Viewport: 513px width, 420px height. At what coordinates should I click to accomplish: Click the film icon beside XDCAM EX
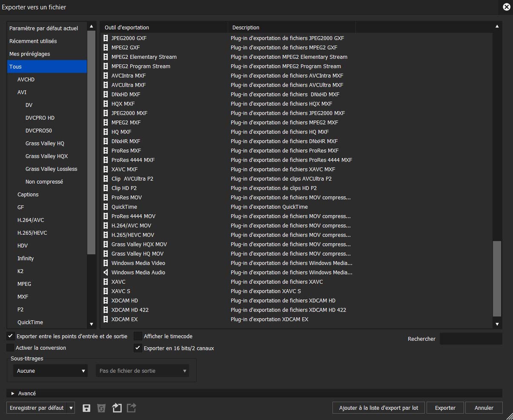click(106, 319)
